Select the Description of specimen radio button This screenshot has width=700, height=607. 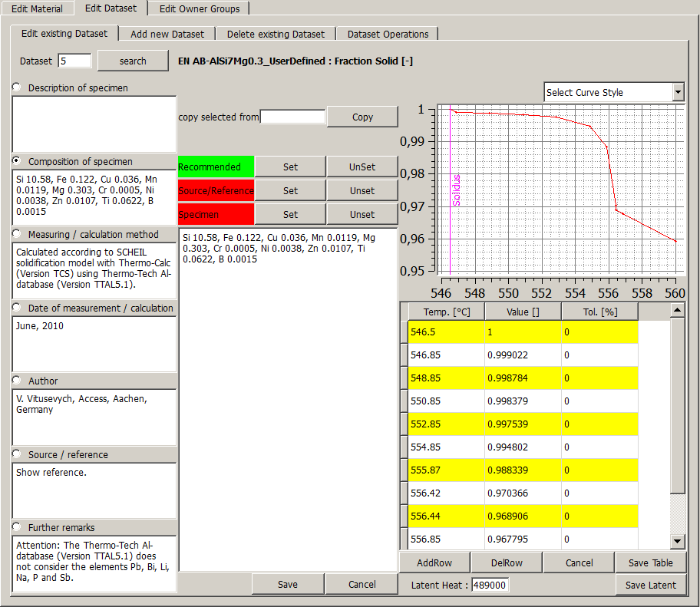[17, 87]
